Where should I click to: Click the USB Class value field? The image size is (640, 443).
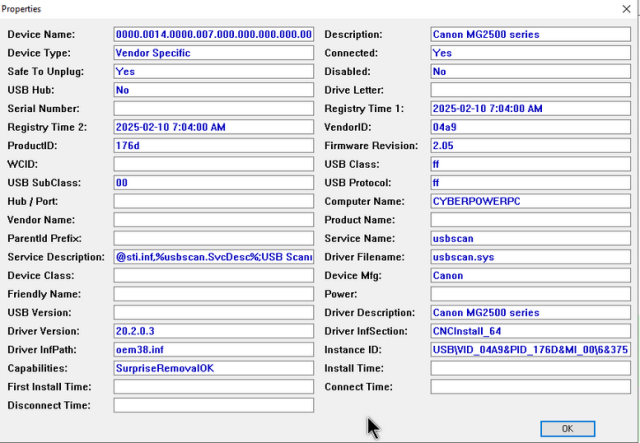tap(531, 164)
